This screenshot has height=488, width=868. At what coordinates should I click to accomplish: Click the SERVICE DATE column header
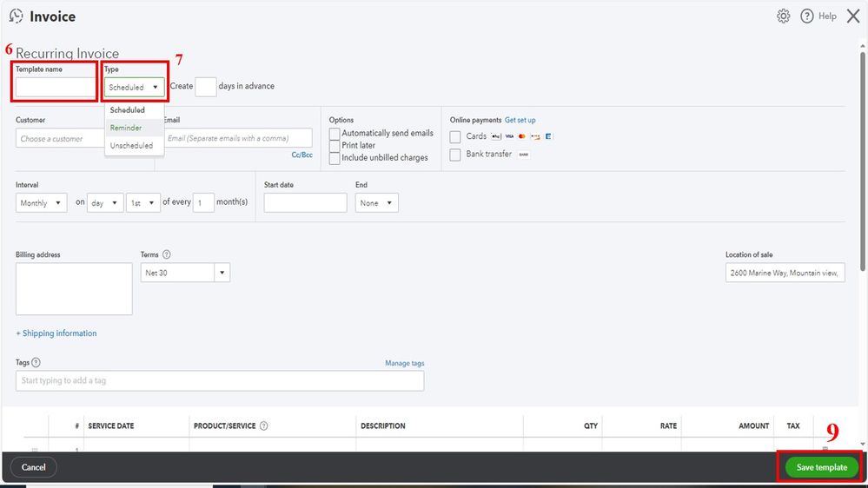click(x=110, y=426)
